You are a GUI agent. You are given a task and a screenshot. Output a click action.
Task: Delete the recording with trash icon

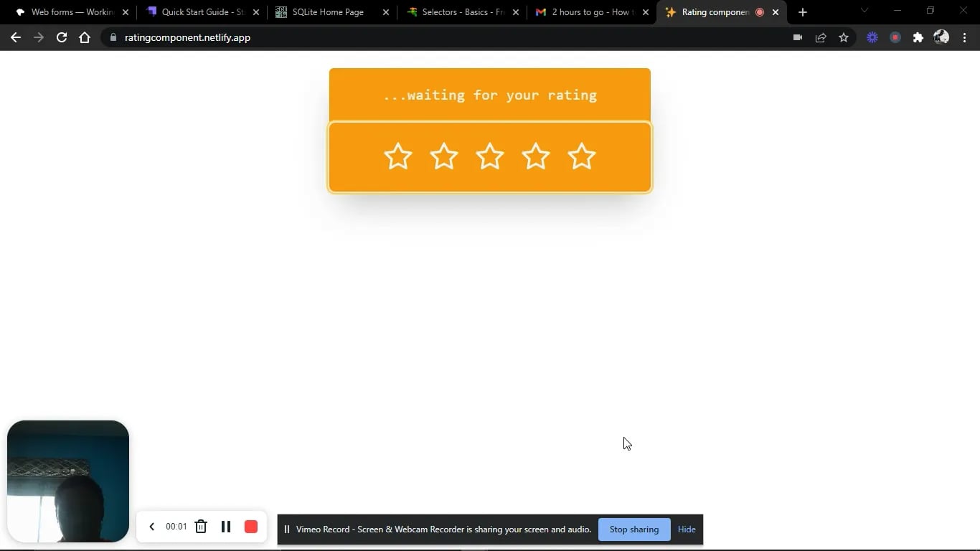coord(201,527)
